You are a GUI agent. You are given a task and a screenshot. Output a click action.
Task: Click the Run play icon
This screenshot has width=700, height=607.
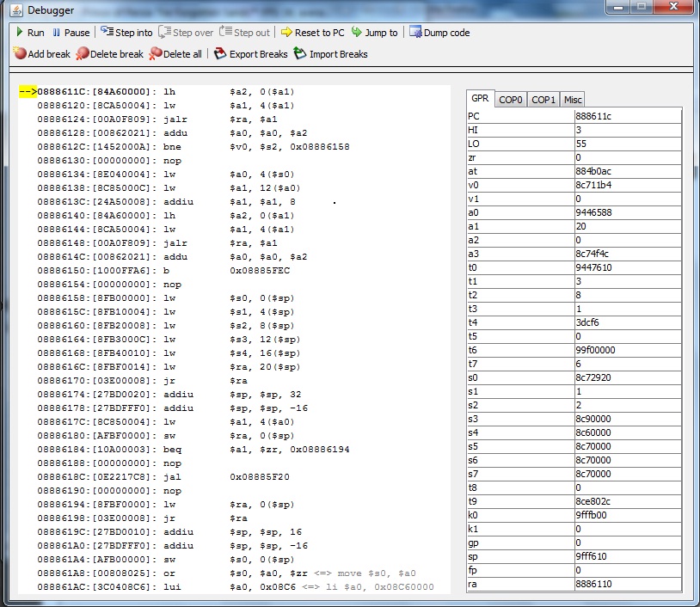coord(19,33)
